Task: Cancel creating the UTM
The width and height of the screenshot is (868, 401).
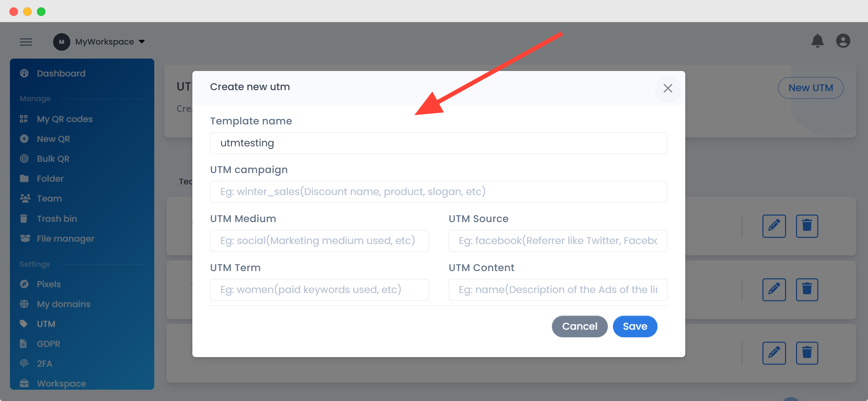Action: [x=579, y=326]
